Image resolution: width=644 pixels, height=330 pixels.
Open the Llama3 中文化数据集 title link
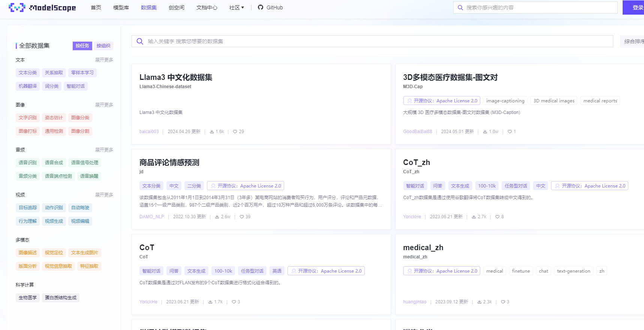pos(176,77)
